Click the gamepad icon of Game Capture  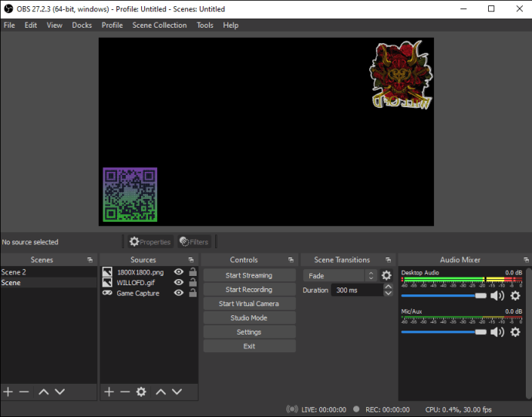click(x=107, y=293)
